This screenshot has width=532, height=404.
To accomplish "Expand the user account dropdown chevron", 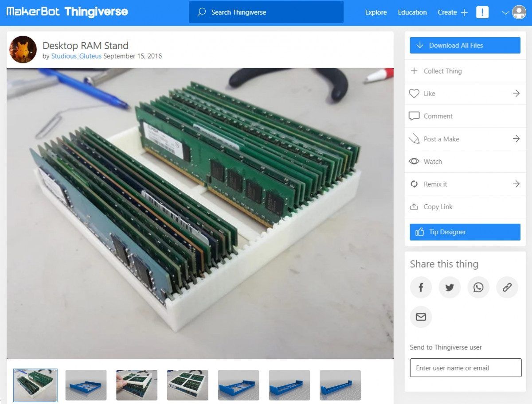I will [505, 13].
